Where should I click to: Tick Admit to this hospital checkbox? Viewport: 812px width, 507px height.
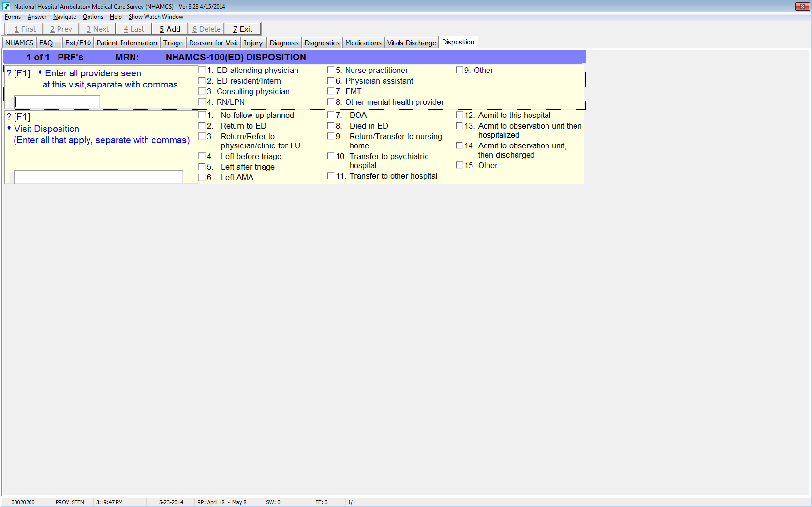459,115
